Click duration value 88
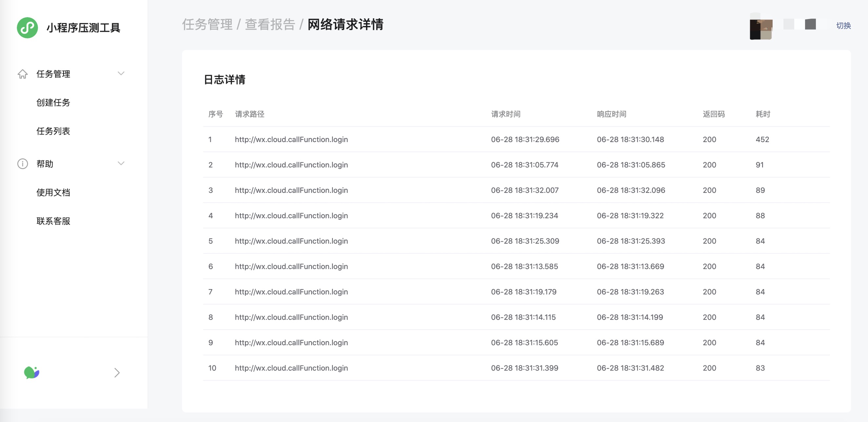Image resolution: width=868 pixels, height=422 pixels. click(x=760, y=216)
